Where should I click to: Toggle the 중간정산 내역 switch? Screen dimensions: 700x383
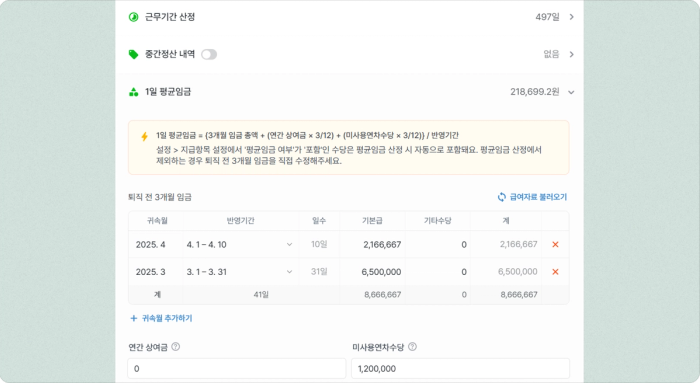pyautogui.click(x=209, y=54)
